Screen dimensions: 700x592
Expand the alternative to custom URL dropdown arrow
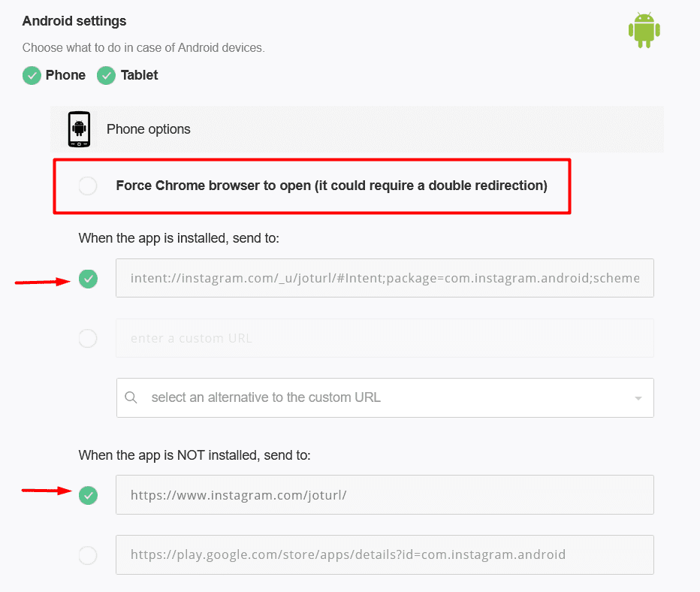[x=638, y=397]
